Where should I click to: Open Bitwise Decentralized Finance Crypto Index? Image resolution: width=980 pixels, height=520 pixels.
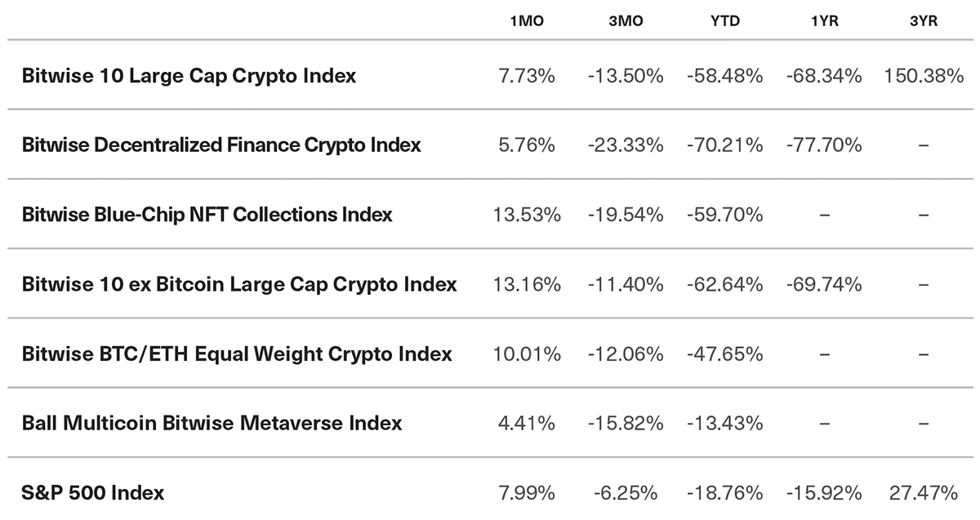(x=221, y=145)
